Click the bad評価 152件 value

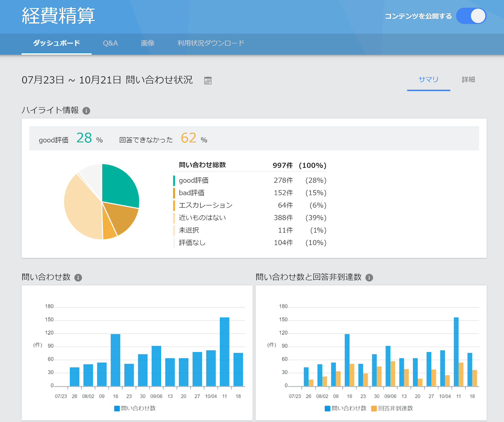283,193
